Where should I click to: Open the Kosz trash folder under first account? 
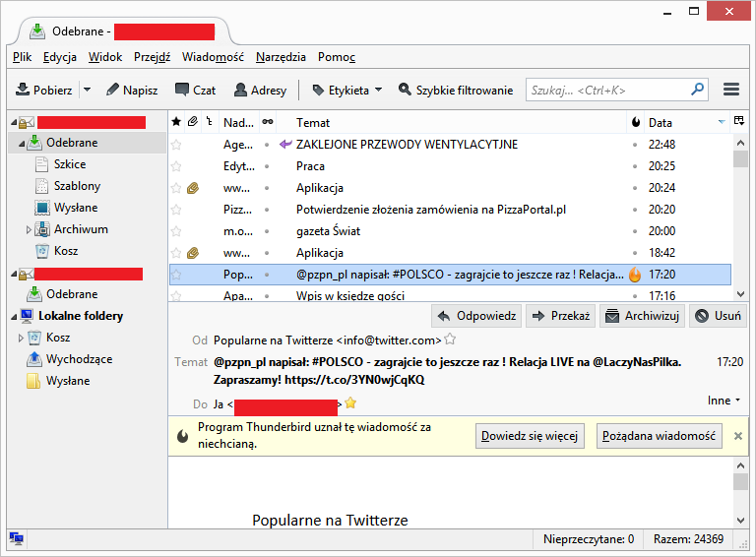(42, 251)
